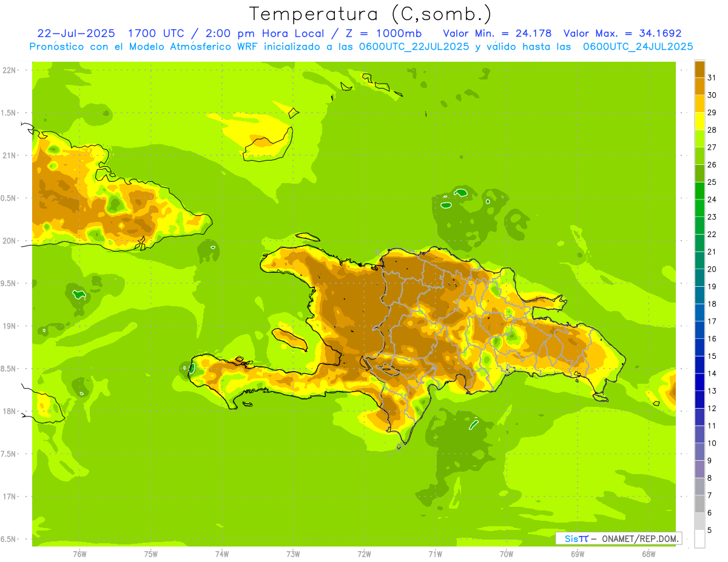Click the pressure level 'Z = 1000mb'
Viewport: 728px width, 562px height.
pyautogui.click(x=385, y=33)
